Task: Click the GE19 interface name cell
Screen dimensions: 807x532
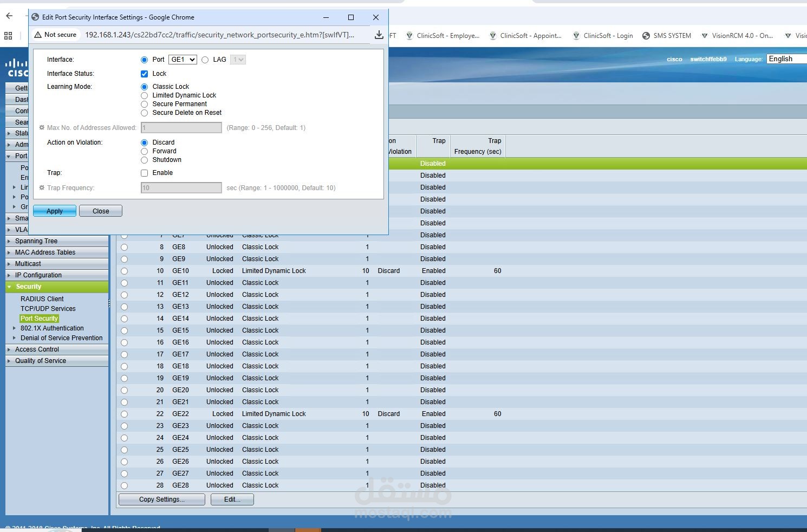Action: [x=180, y=378]
